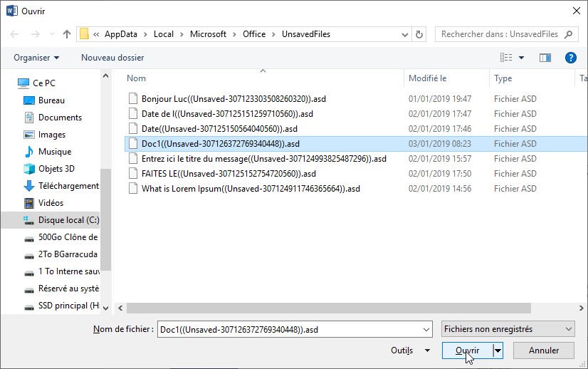This screenshot has width=588, height=369.
Task: Open the Outils dropdown menu
Action: (411, 350)
